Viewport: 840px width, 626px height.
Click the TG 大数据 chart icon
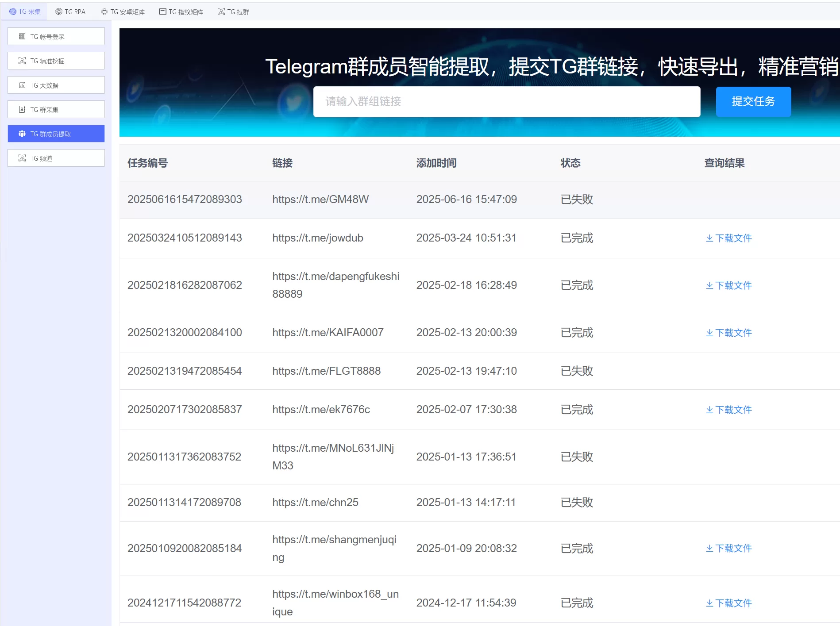(22, 85)
